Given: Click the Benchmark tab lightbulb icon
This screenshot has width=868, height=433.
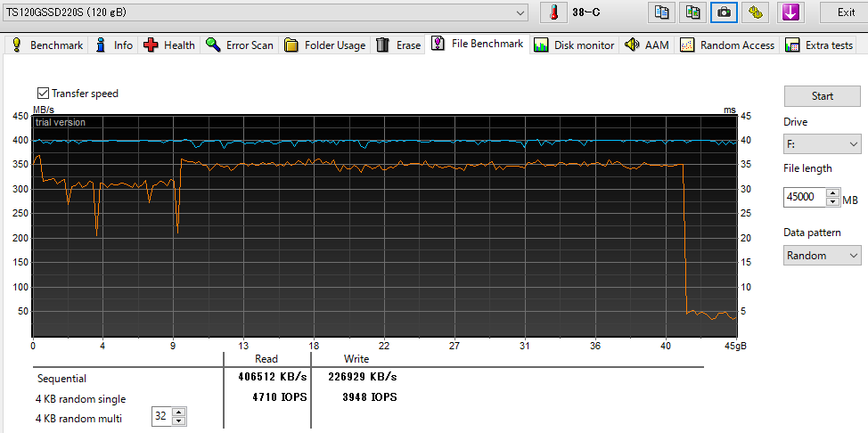Looking at the screenshot, I should pyautogui.click(x=17, y=45).
